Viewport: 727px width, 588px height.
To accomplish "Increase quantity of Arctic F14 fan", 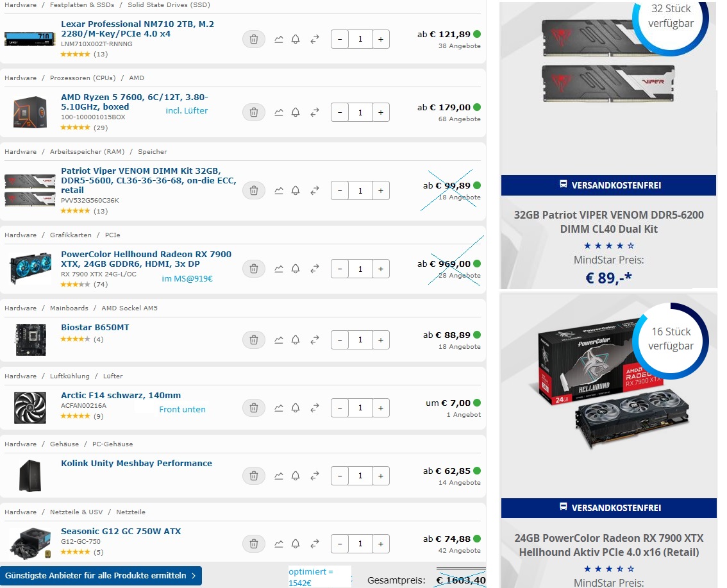I will (x=381, y=408).
